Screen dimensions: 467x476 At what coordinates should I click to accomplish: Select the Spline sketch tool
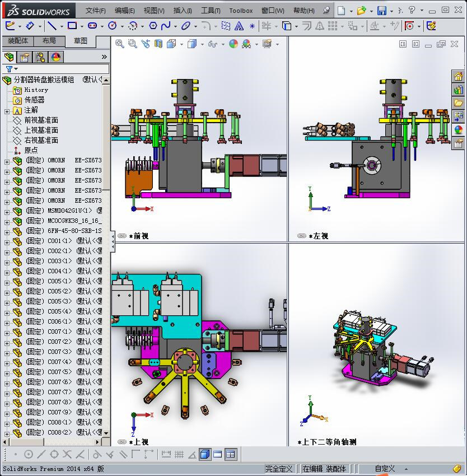(166, 26)
